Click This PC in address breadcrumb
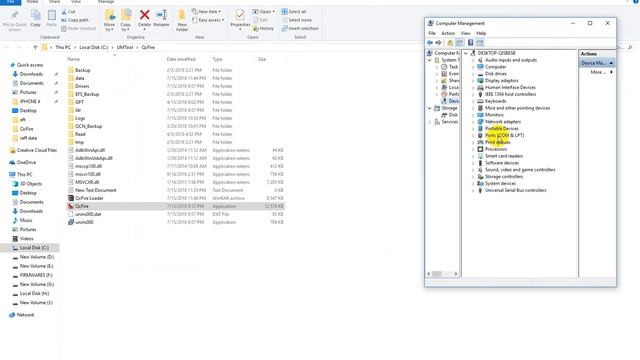 63,47
